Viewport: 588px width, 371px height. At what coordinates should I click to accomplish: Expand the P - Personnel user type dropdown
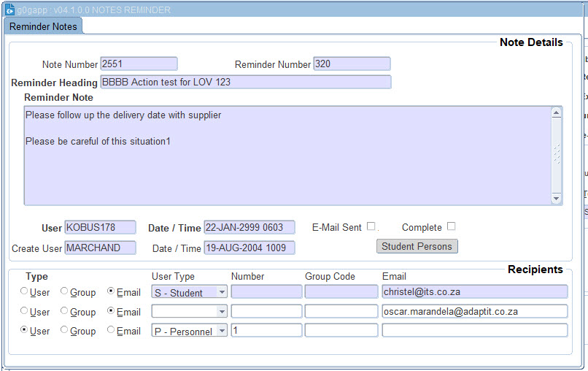tap(222, 331)
